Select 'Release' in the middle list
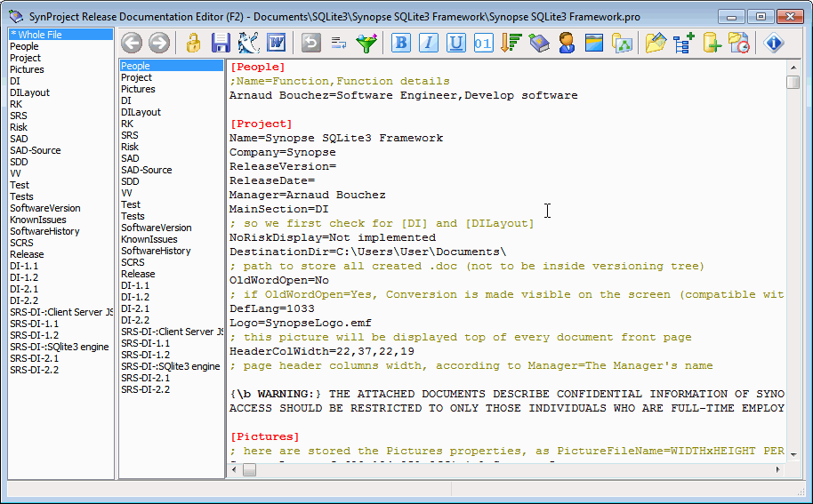The width and height of the screenshot is (813, 504). point(172,274)
